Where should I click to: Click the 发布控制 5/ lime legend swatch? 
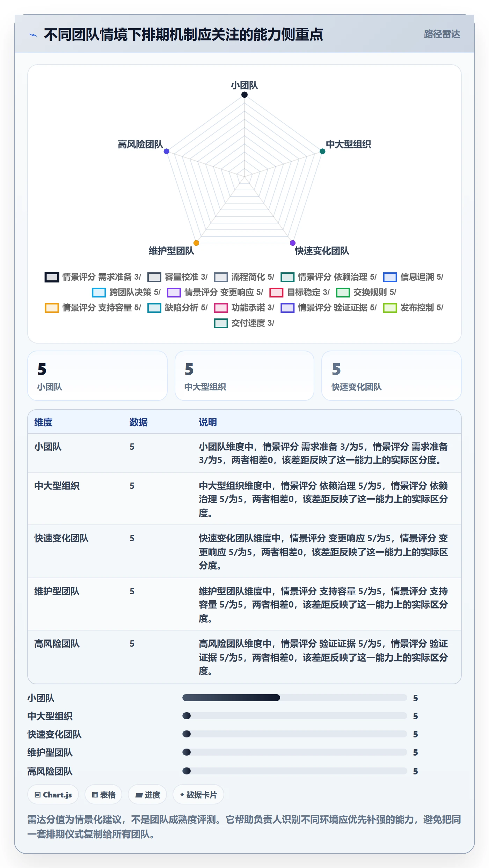[390, 308]
